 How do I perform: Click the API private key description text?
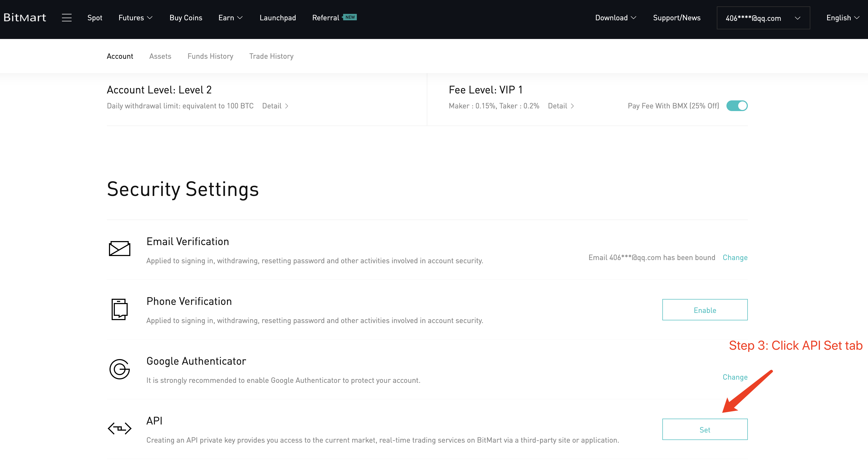pyautogui.click(x=382, y=440)
